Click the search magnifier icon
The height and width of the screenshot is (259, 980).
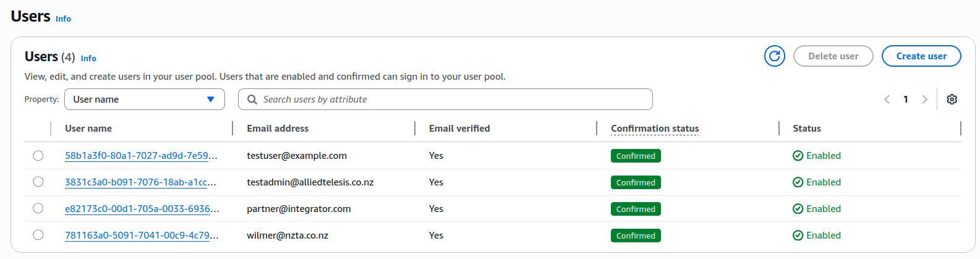(252, 100)
